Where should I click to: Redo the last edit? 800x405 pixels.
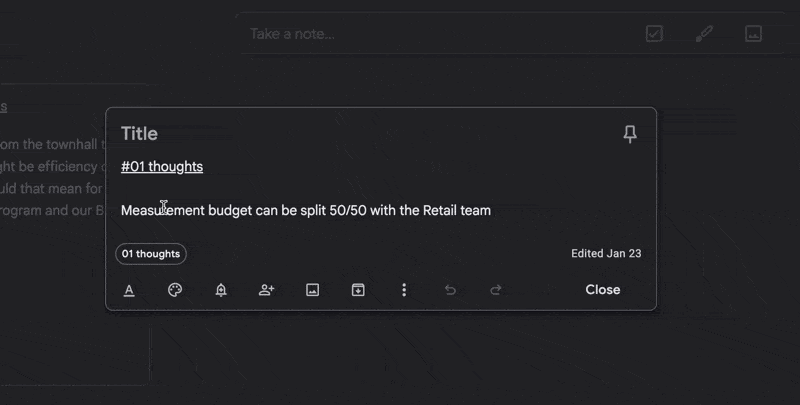(x=495, y=290)
